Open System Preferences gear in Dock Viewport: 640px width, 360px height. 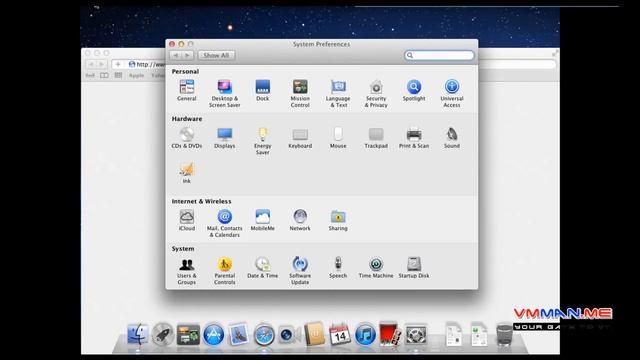(x=416, y=335)
